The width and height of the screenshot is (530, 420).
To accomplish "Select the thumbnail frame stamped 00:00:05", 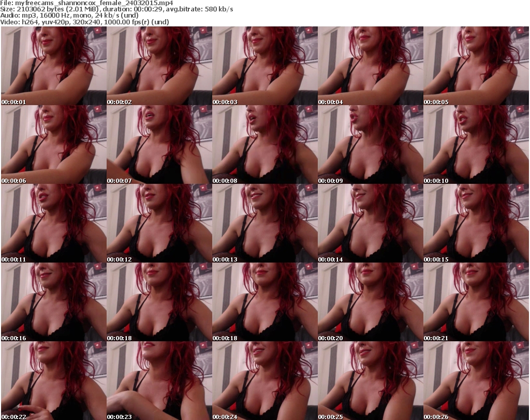I will pos(476,66).
